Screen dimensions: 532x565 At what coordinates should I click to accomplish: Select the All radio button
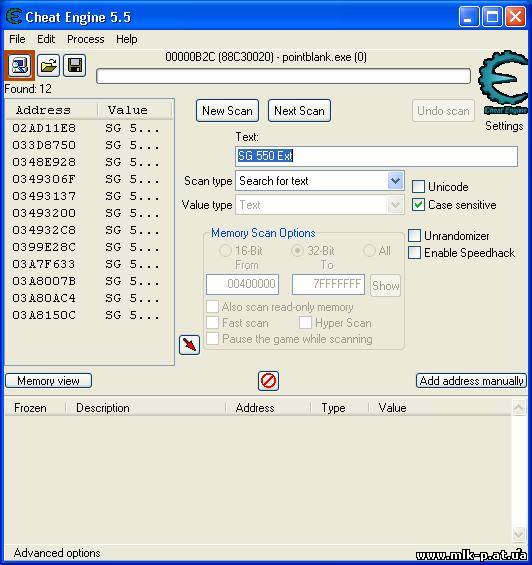coord(369,250)
